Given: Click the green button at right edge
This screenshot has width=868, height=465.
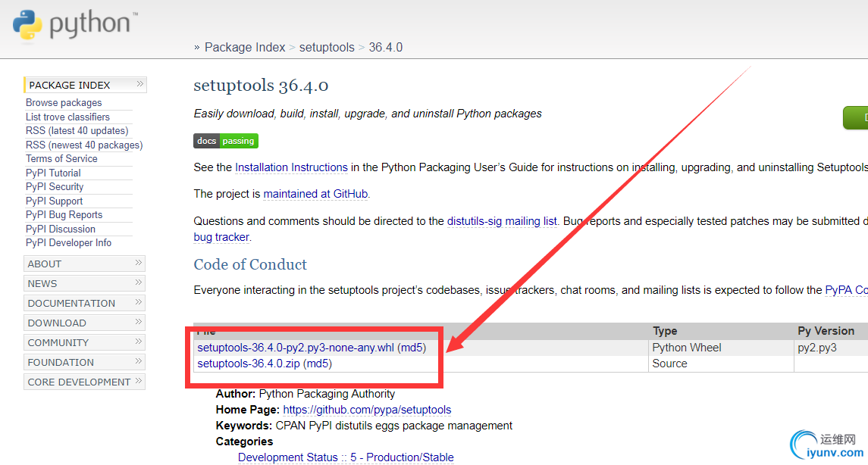Looking at the screenshot, I should pyautogui.click(x=857, y=118).
